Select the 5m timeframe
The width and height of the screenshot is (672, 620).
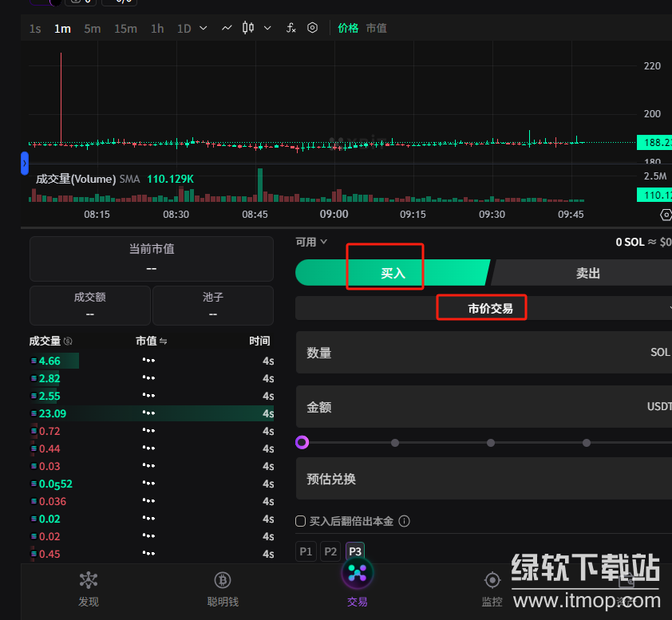pos(93,29)
